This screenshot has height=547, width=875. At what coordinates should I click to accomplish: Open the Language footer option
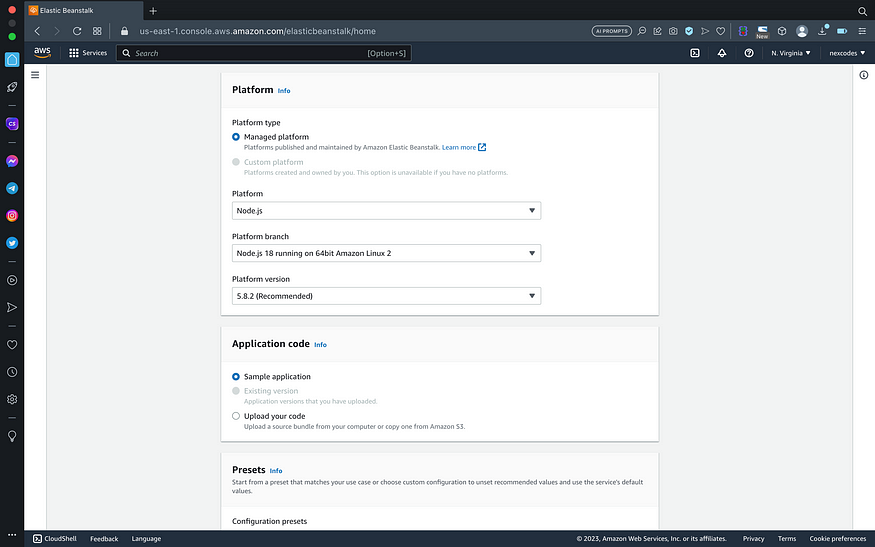point(146,539)
